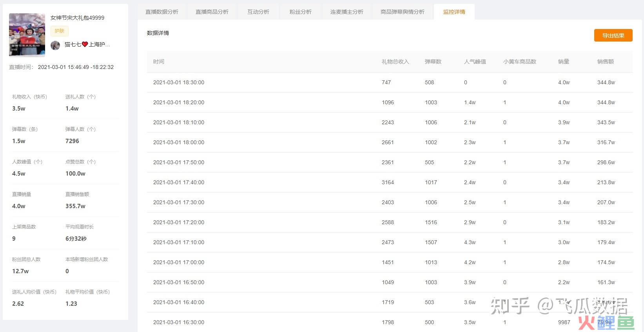Open the live stream cover thumbnail
This screenshot has height=332, width=644.
click(x=27, y=35)
